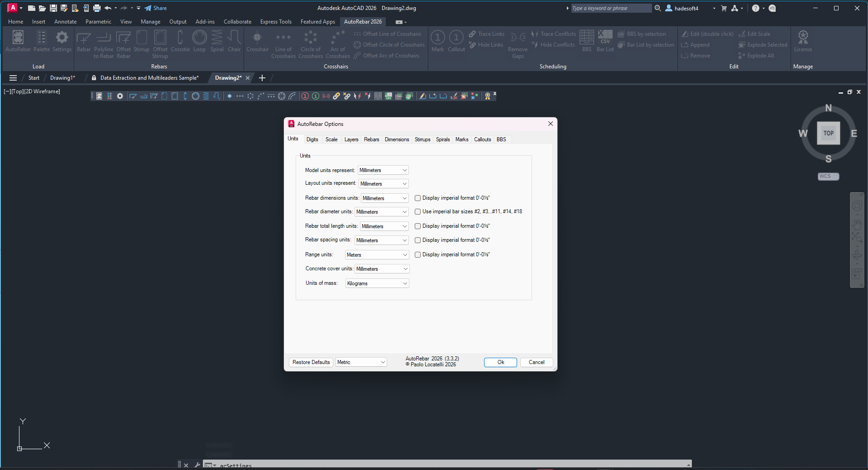Click the Crosshair tool

point(257,41)
